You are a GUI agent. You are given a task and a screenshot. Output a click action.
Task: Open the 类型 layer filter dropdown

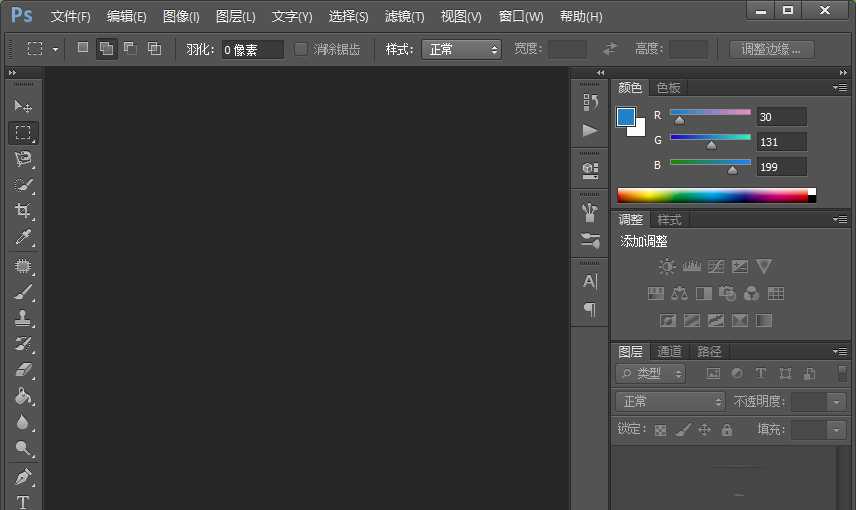pyautogui.click(x=651, y=373)
